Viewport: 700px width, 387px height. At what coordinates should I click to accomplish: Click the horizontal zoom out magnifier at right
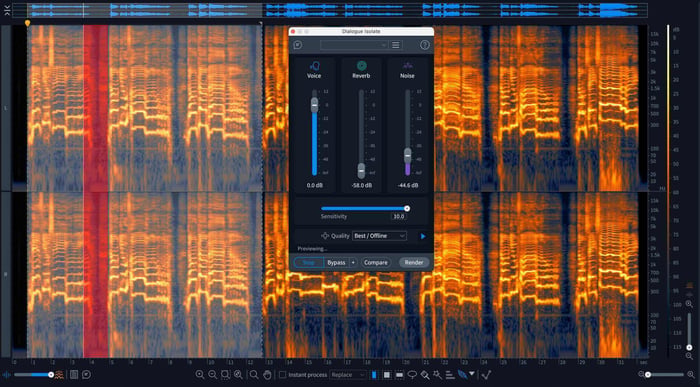641,375
